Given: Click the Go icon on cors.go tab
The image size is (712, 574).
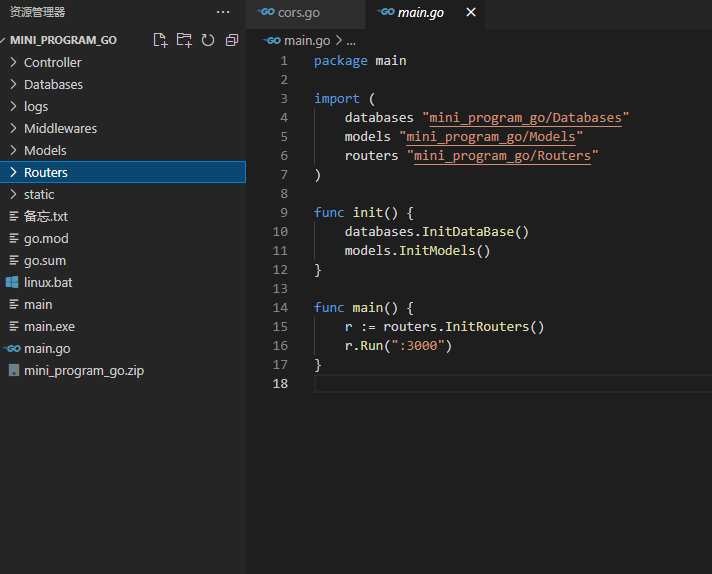Looking at the screenshot, I should click(265, 13).
